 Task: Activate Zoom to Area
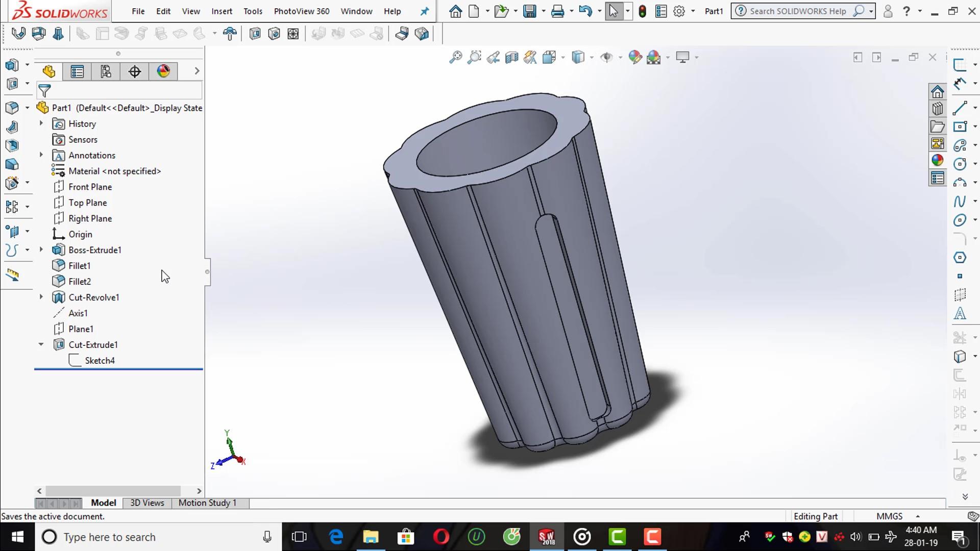point(474,57)
